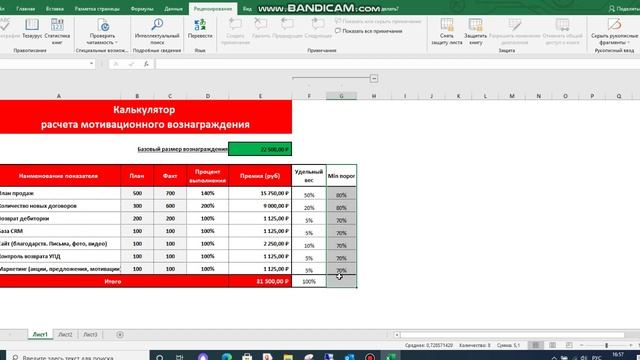This screenshot has height=360, width=640.
Task: Switch to Page Break Preview in status bar
Action: (x=569, y=345)
